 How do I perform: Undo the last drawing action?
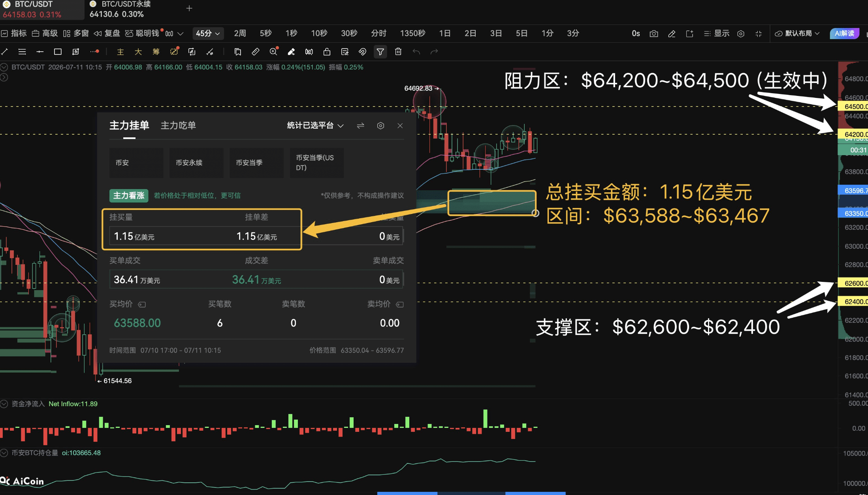point(416,52)
